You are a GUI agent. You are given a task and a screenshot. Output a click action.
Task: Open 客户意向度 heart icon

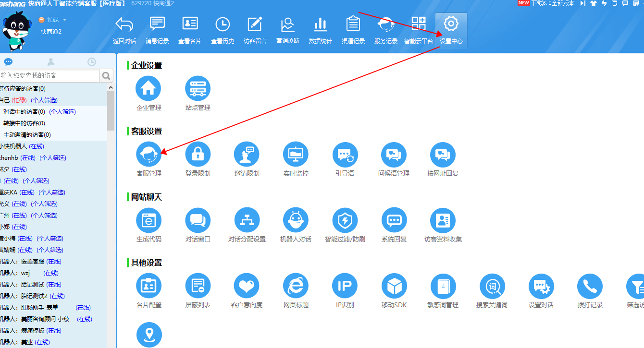tap(247, 286)
